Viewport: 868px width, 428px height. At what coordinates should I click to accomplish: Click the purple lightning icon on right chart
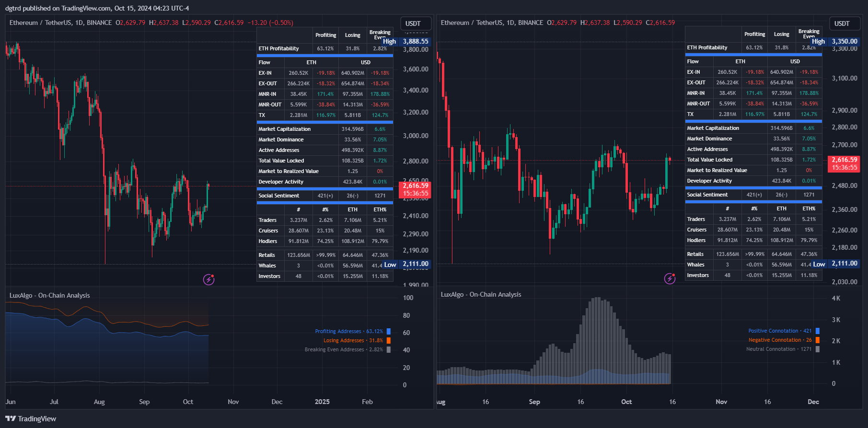coord(670,278)
